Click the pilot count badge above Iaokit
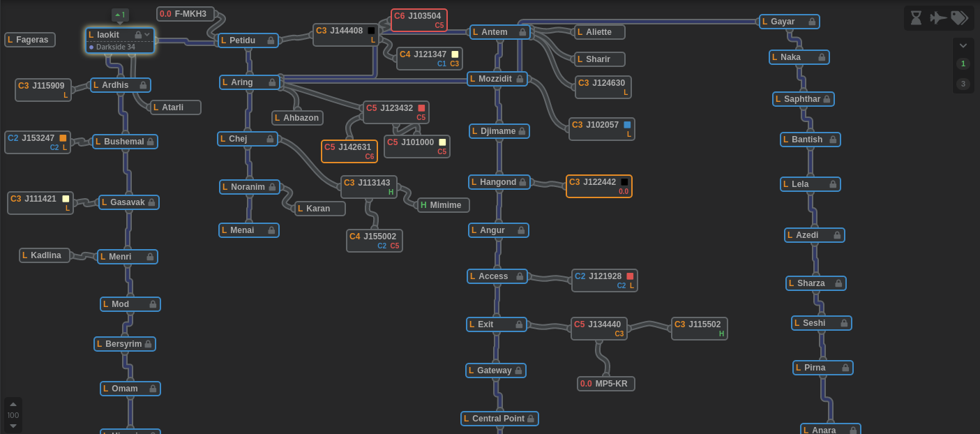Image resolution: width=980 pixels, height=434 pixels. point(120,15)
